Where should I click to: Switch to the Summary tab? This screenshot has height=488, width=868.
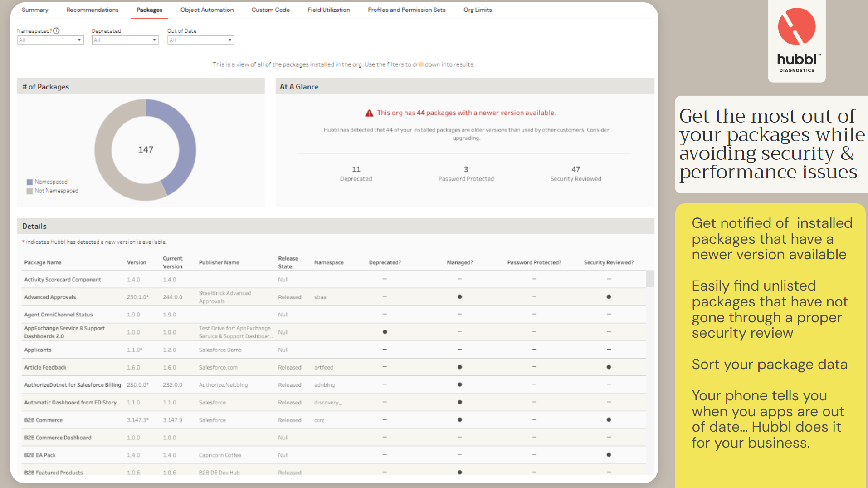pyautogui.click(x=35, y=10)
